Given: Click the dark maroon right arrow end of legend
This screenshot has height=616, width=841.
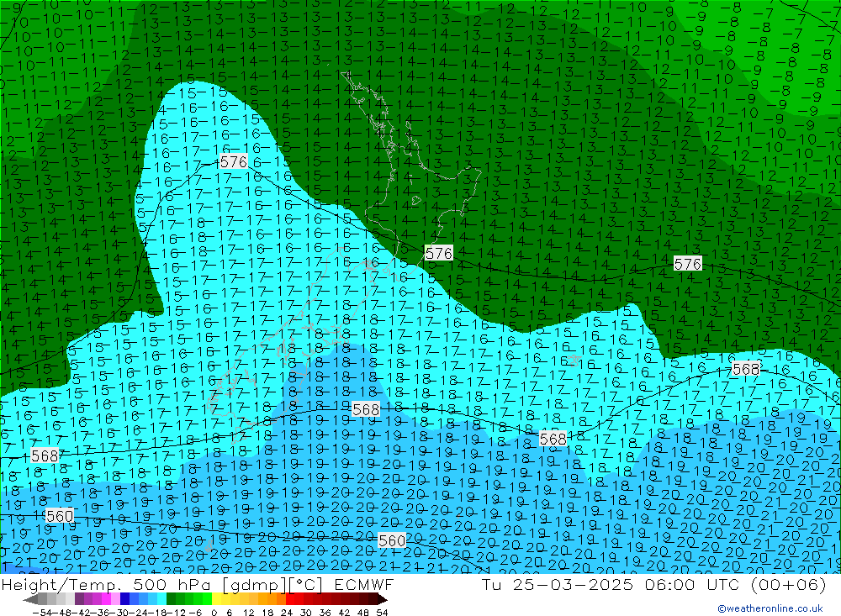Looking at the screenshot, I should coord(382,599).
